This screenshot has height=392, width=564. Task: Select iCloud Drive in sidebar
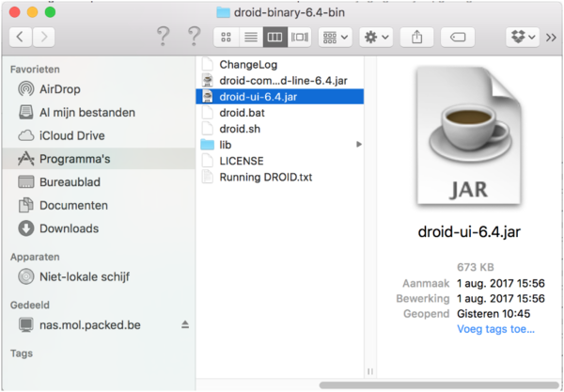point(71,135)
